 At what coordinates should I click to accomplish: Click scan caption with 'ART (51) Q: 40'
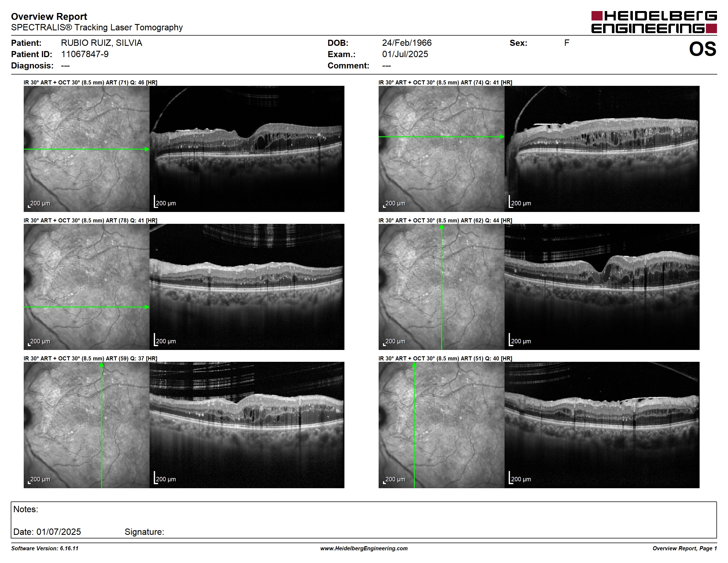click(445, 358)
